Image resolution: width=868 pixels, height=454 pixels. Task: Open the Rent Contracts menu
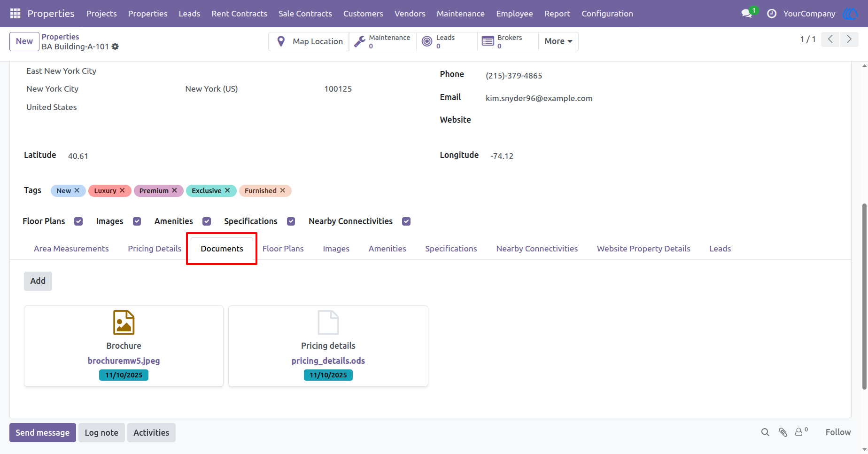[240, 14]
